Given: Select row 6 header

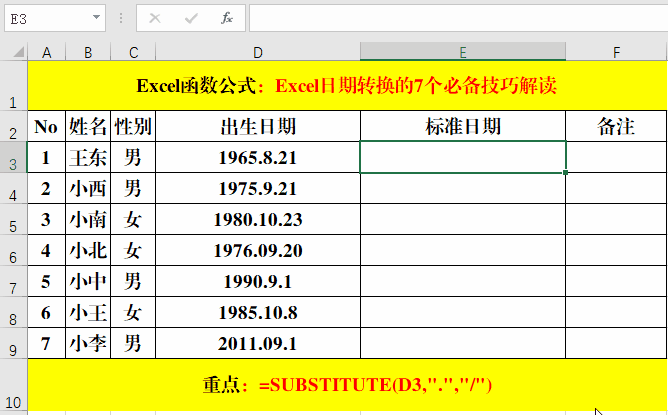Looking at the screenshot, I should click(x=14, y=251).
